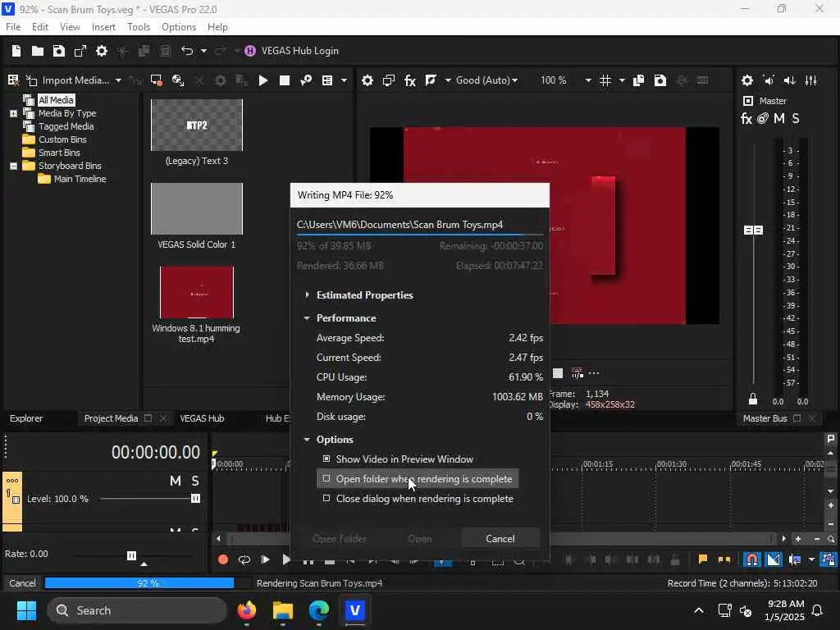Open Master Bus audio properties gear icon
Screen dimensions: 840x630
coord(747,80)
